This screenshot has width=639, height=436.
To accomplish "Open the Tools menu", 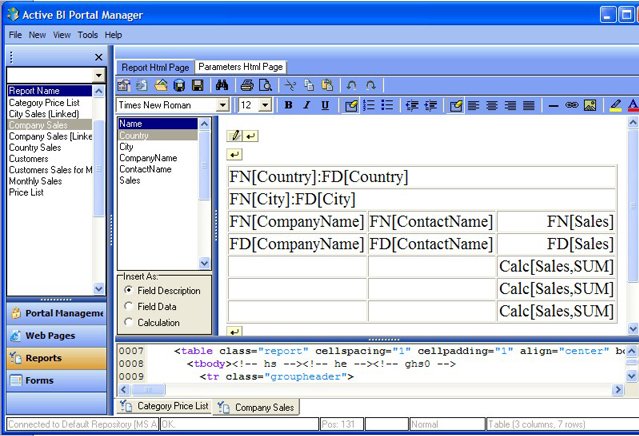I will tap(88, 35).
